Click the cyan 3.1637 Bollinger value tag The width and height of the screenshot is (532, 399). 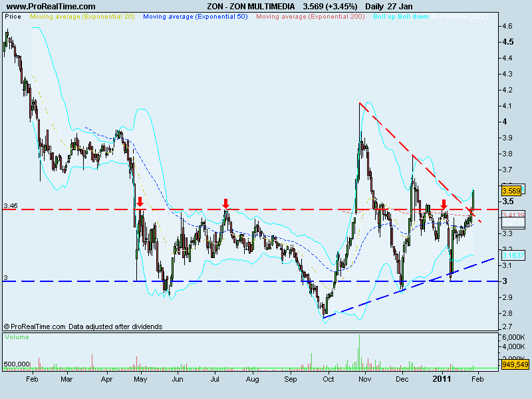click(513, 255)
